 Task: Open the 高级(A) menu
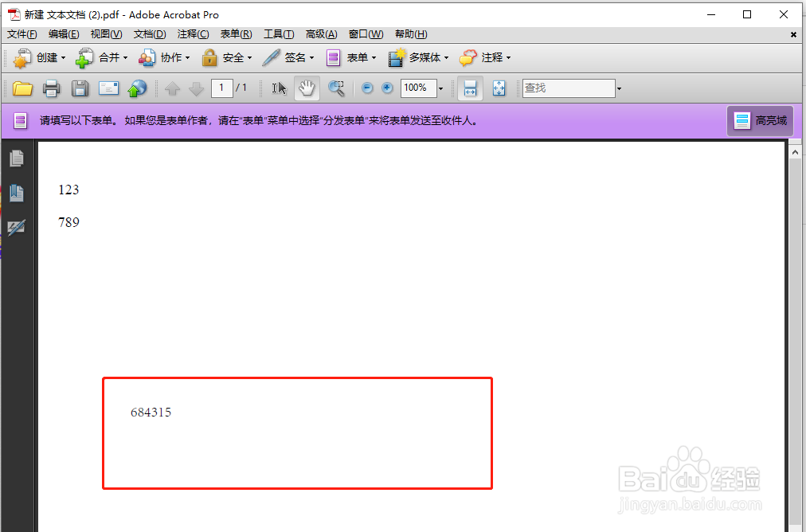321,34
